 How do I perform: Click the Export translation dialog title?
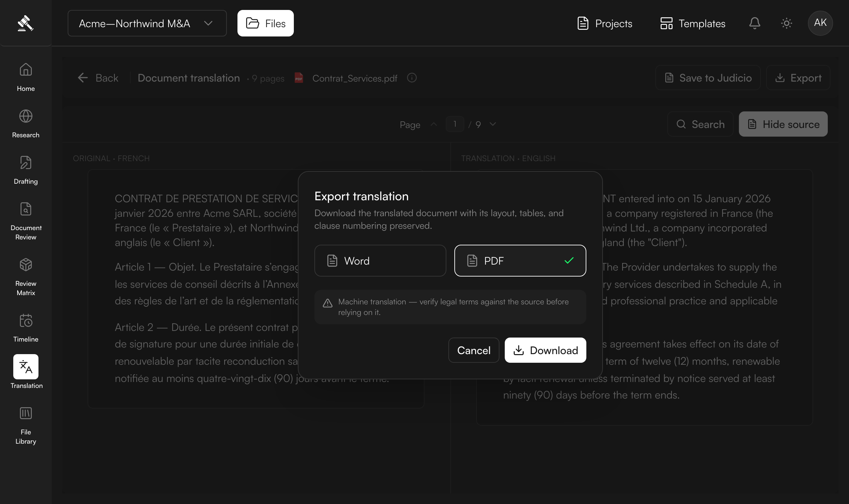tap(361, 196)
